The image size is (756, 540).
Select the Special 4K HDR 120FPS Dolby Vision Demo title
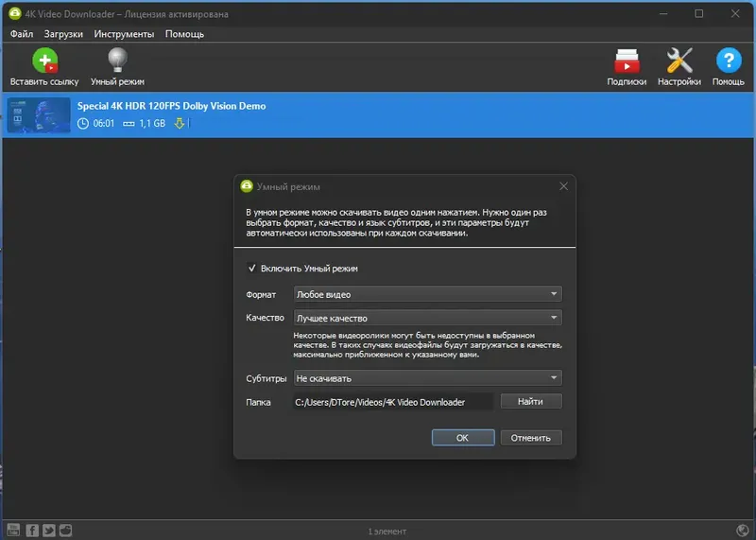(x=172, y=106)
